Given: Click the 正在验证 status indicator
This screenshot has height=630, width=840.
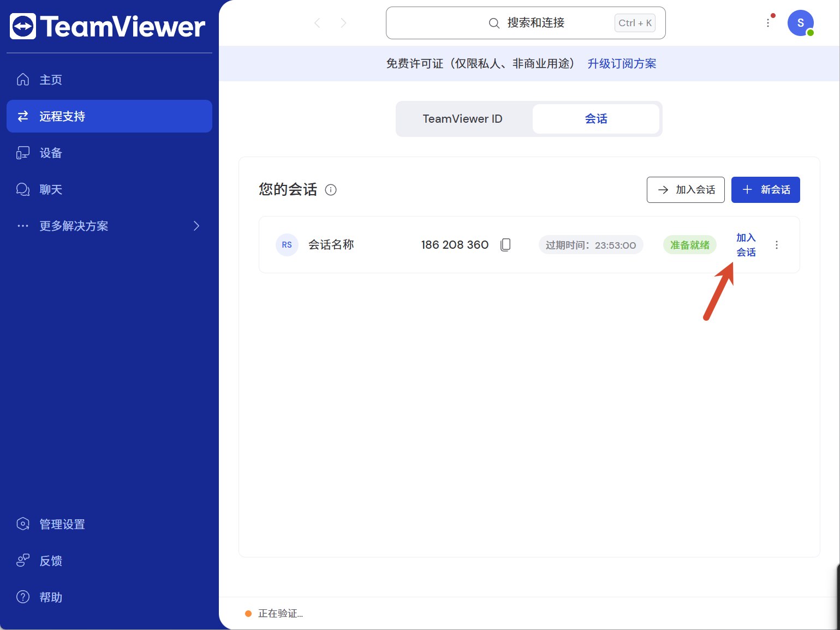Looking at the screenshot, I should tap(274, 614).
